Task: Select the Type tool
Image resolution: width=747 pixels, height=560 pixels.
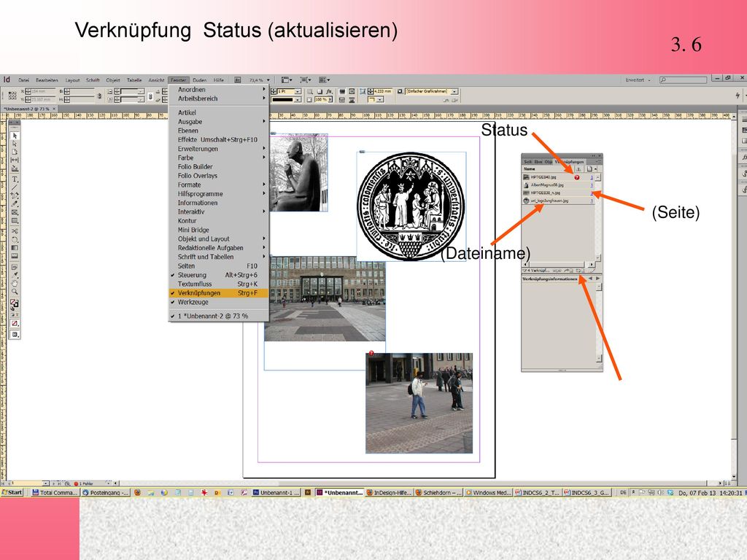Action: point(15,179)
